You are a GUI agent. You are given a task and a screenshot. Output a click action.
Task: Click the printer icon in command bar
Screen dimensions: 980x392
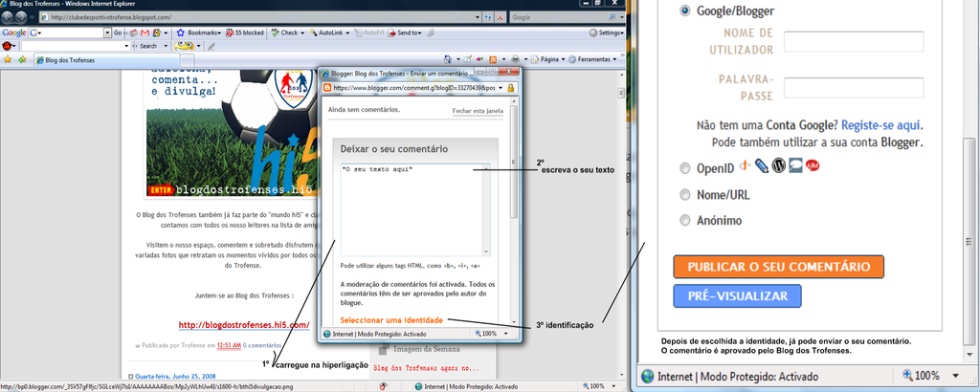(x=515, y=59)
